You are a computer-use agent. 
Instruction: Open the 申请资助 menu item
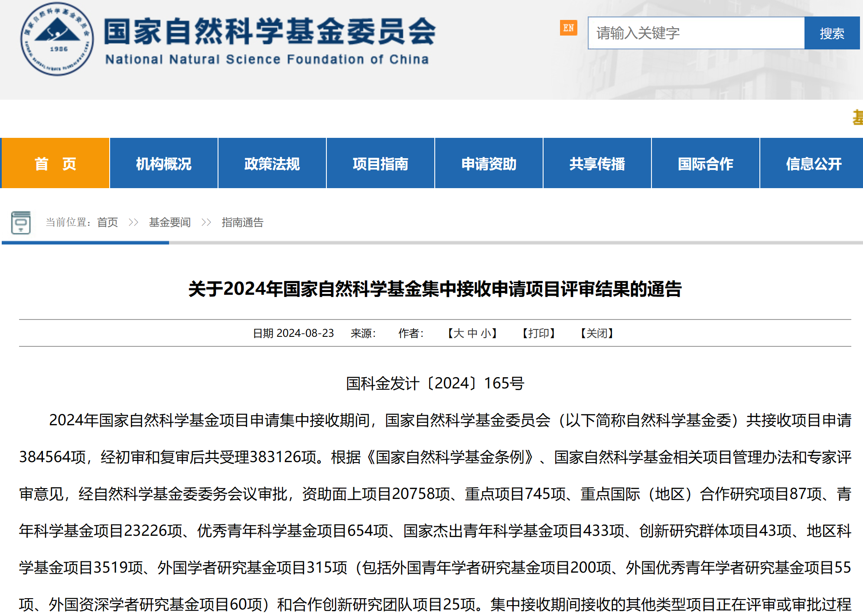point(489,163)
